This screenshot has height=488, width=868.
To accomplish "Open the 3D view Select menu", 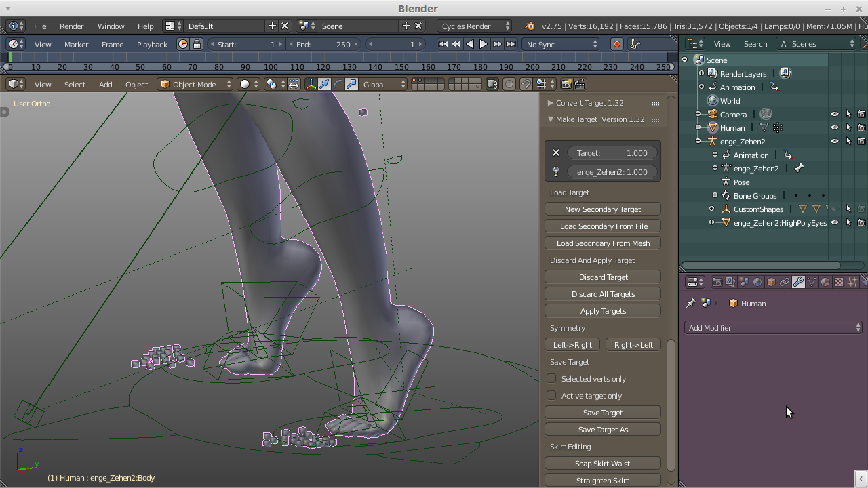I will [x=75, y=84].
